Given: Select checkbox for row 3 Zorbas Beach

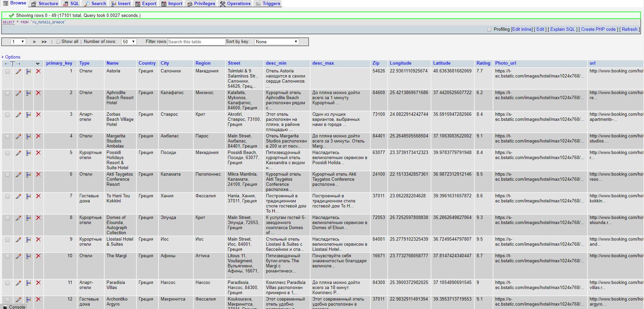Looking at the screenshot, I should (7, 115).
